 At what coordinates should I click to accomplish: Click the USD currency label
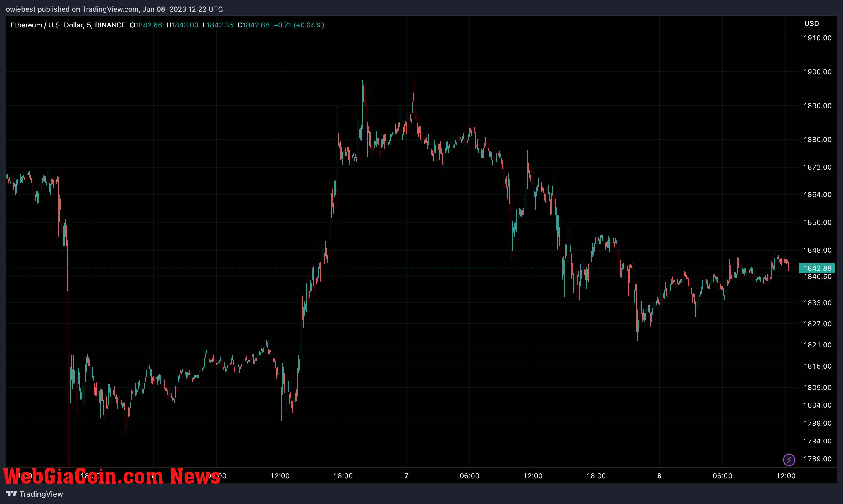click(811, 24)
